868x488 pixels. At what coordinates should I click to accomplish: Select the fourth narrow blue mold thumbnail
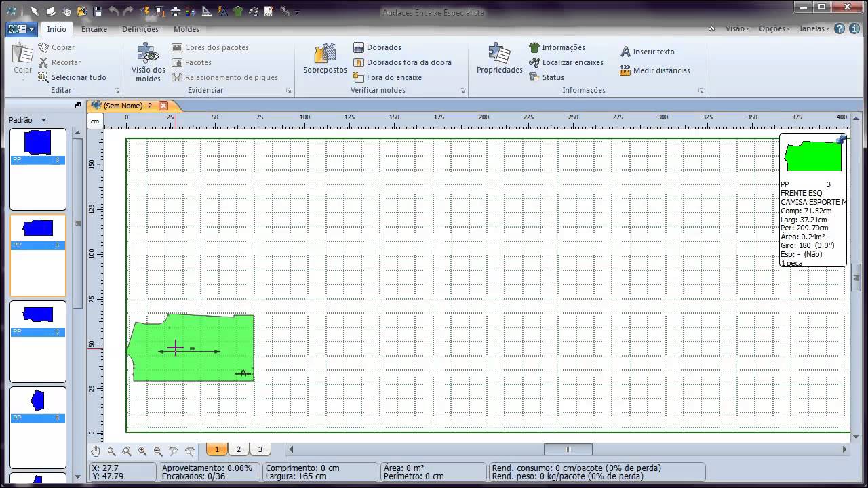click(38, 428)
